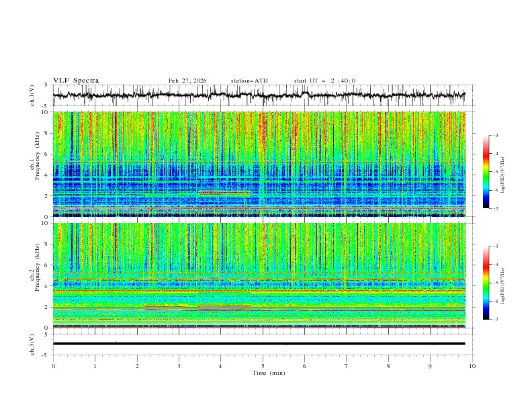This screenshot has width=532, height=411.
Task: Click the '1' tick on the Time axis
Action: [95, 366]
